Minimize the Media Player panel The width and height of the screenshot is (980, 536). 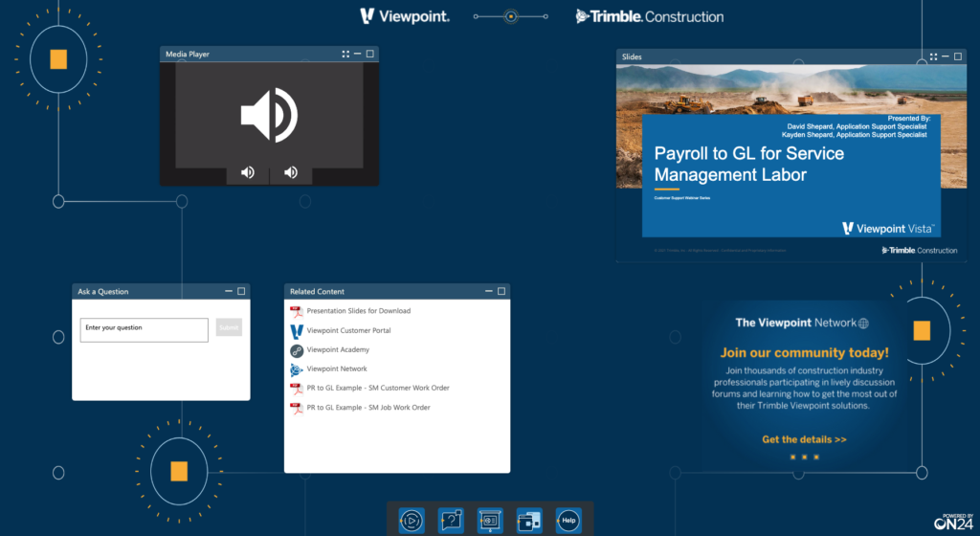[x=358, y=55]
